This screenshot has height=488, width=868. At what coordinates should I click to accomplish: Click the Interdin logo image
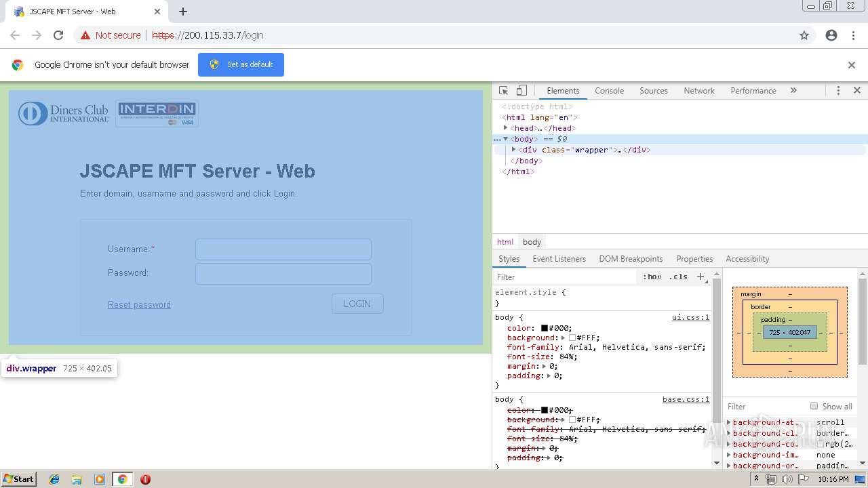(x=157, y=113)
